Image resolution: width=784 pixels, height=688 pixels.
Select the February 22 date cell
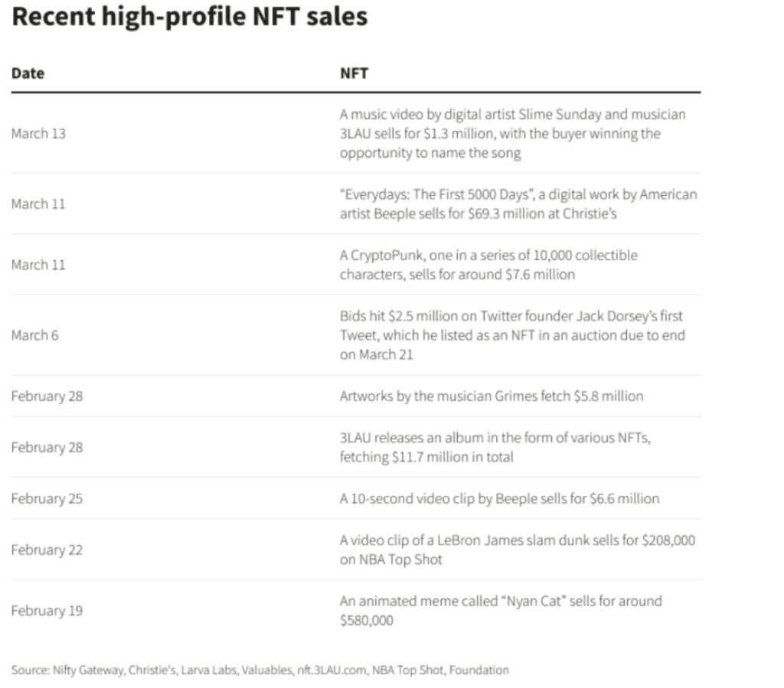[47, 549]
